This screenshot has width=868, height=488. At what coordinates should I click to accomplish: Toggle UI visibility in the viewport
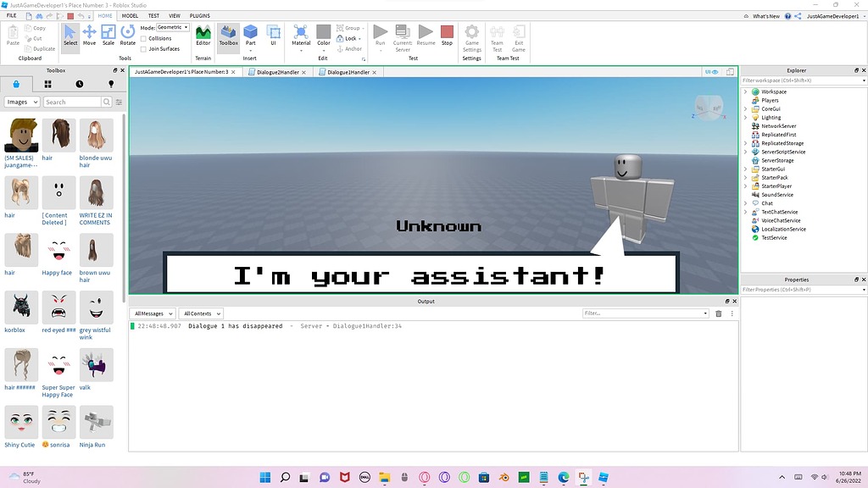(710, 72)
